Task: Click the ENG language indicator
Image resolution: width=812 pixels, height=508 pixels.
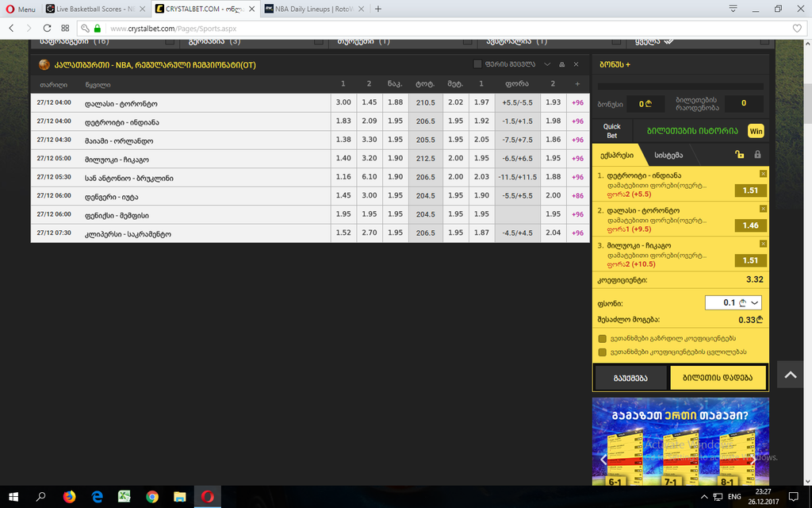Action: 734,497
